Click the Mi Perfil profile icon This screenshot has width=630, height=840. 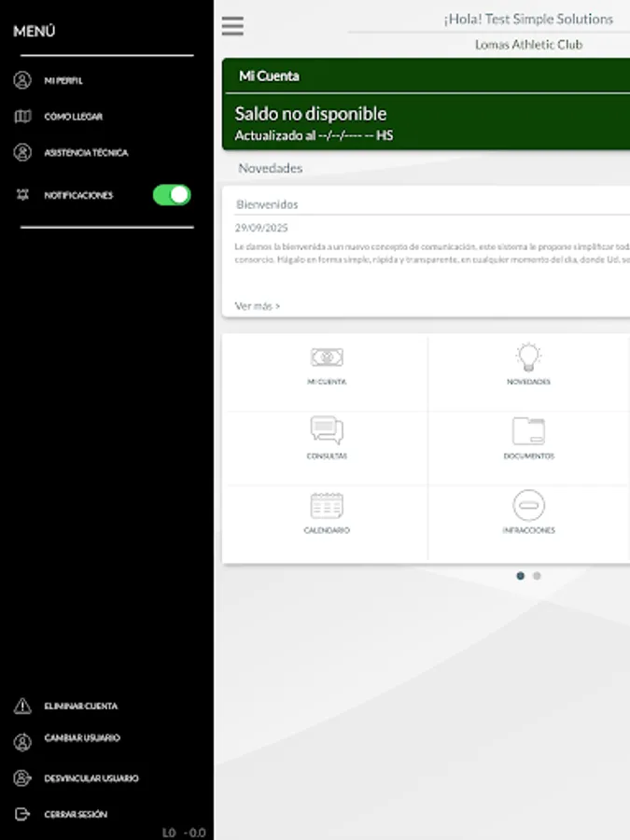22,80
